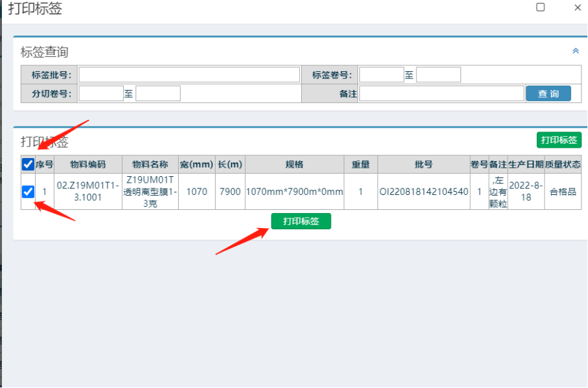The image size is (588, 388).
Task: Uncheck the checkbox for row 1
Action: pos(28,191)
